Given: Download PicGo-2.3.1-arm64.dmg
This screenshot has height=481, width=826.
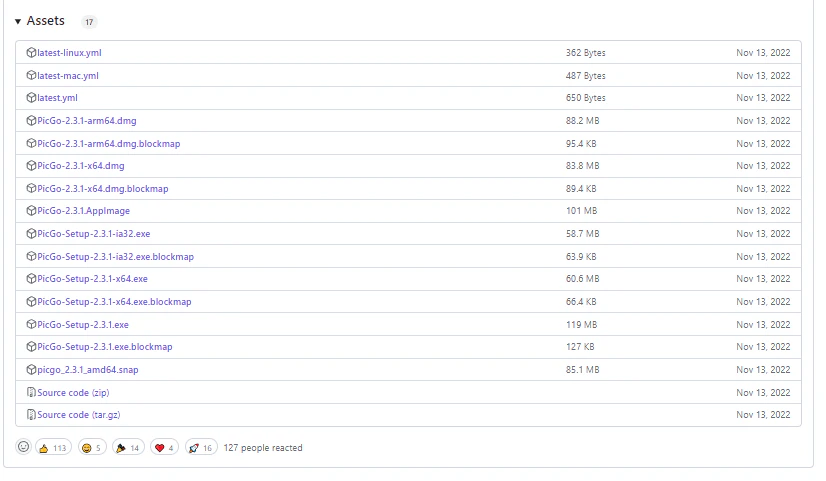Looking at the screenshot, I should (87, 121).
